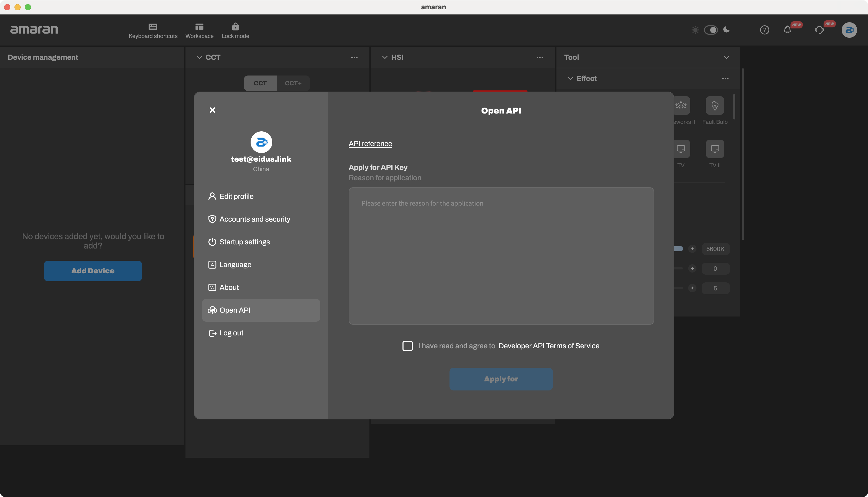Screen dimensions: 868x497
Task: Click the Apply for button
Action: click(x=501, y=379)
